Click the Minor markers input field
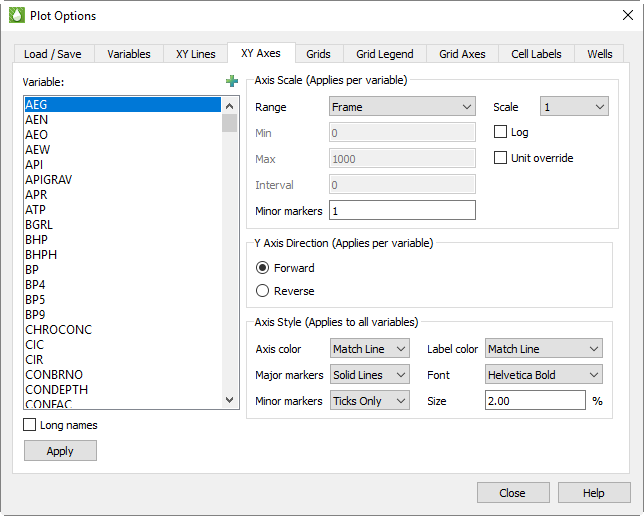 [402, 211]
